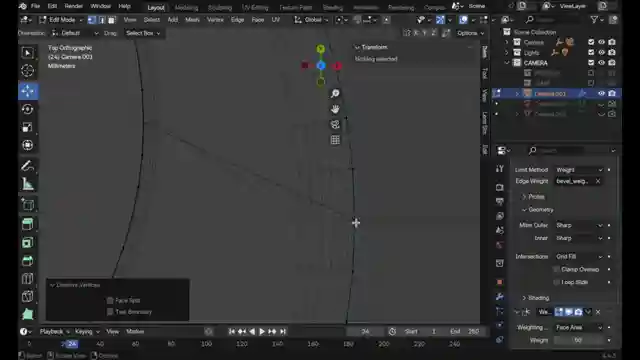This screenshot has width=640, height=360.
Task: Select the Tweak select tool
Action: point(27,53)
